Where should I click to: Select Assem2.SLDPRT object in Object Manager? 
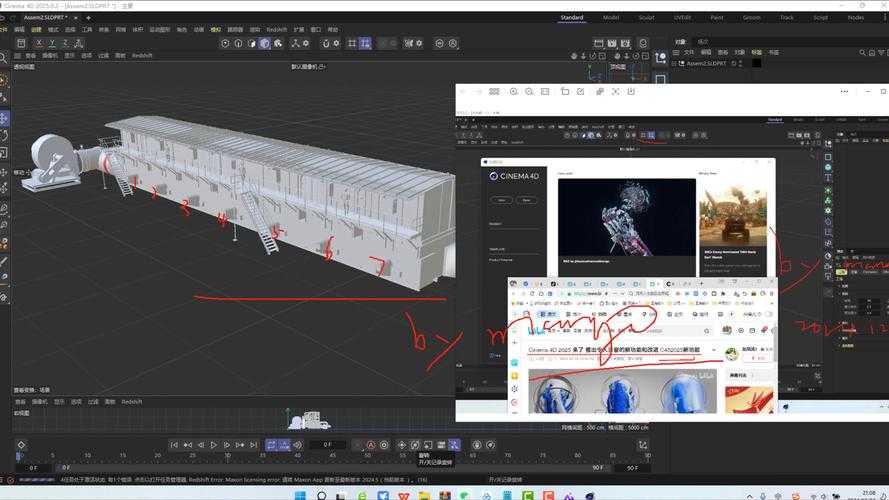(706, 63)
